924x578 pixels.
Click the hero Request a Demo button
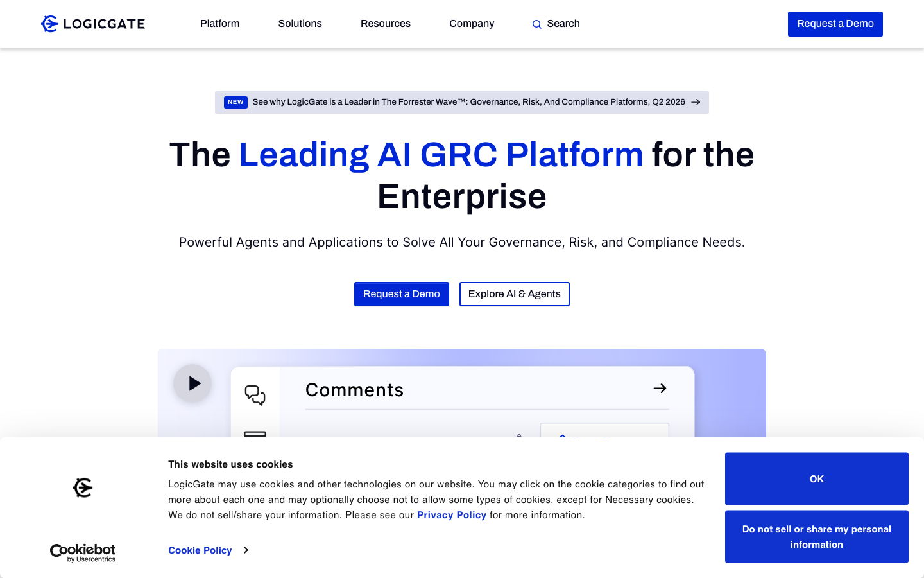click(x=402, y=294)
